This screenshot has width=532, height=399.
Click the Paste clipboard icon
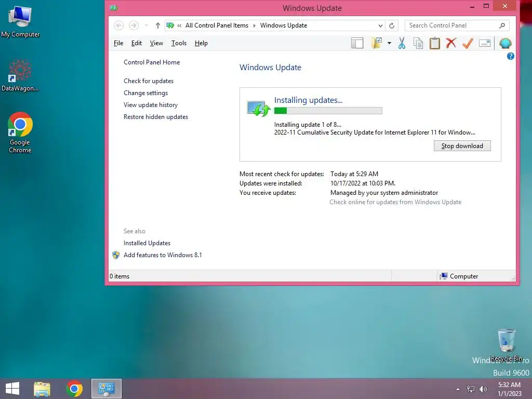(x=435, y=43)
